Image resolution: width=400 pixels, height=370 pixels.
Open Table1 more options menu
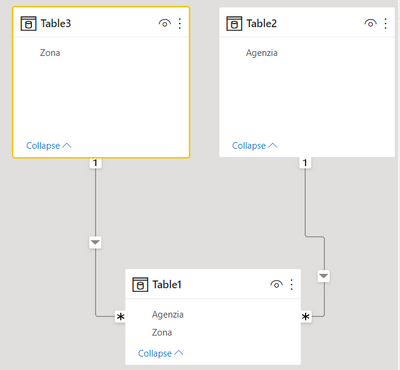[291, 284]
